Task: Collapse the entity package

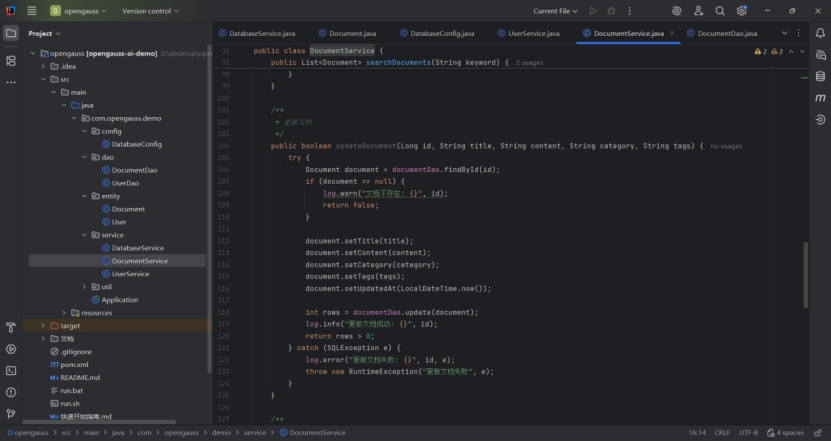Action: point(84,196)
